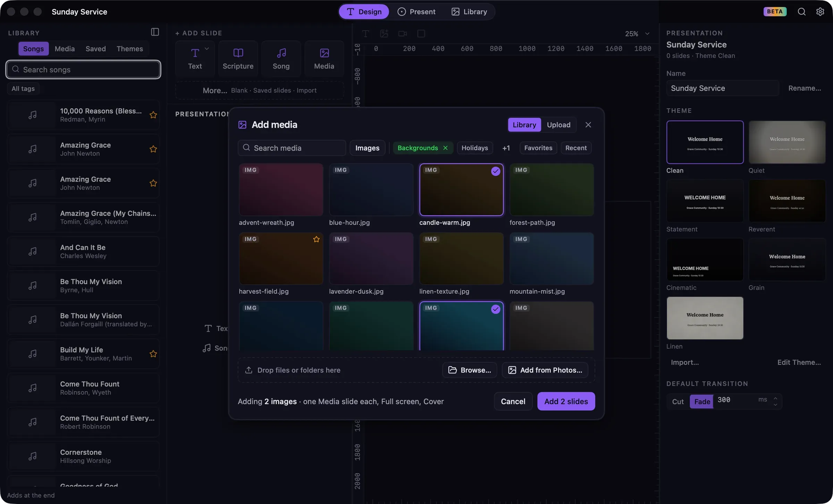Add a Song slide

(x=281, y=58)
